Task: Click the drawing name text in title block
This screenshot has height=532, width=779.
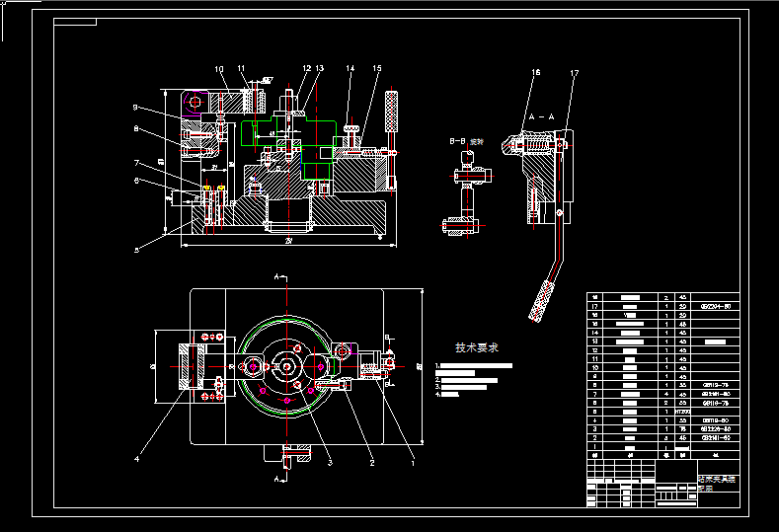Action: click(717, 484)
